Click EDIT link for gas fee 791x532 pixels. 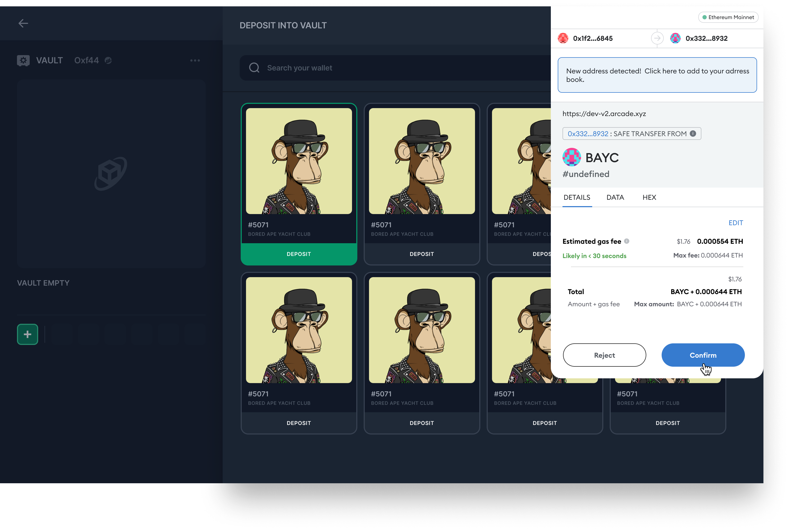[x=736, y=223]
